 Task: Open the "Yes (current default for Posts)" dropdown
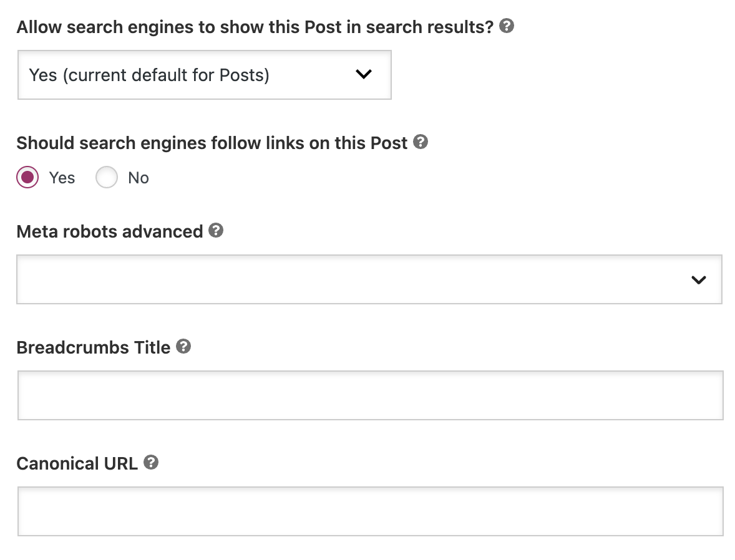204,75
